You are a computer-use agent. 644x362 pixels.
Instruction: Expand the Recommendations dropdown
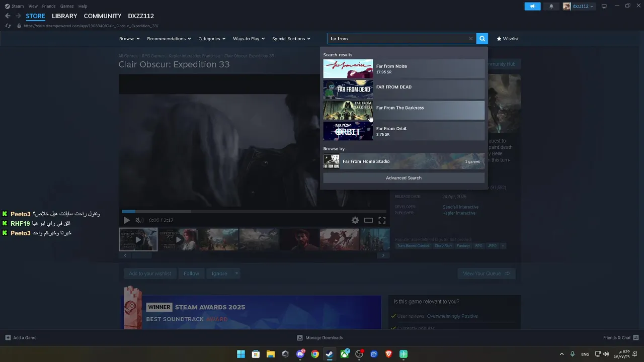(169, 39)
